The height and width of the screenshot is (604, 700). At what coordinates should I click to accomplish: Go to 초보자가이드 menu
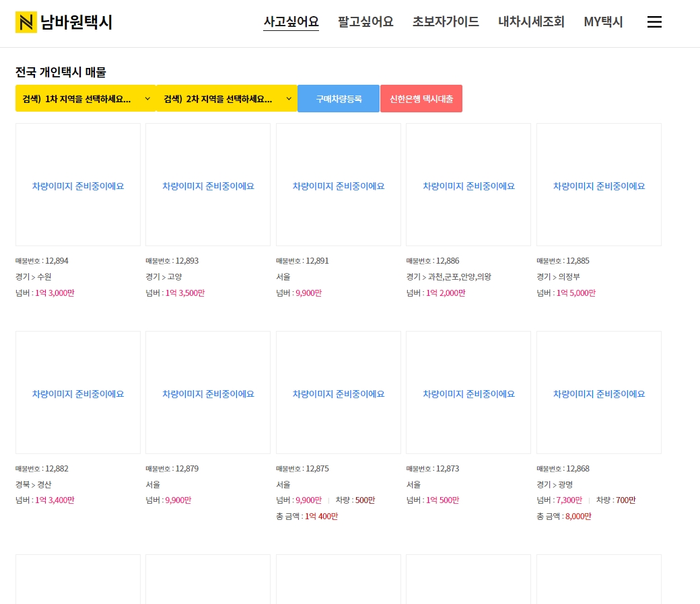[445, 22]
